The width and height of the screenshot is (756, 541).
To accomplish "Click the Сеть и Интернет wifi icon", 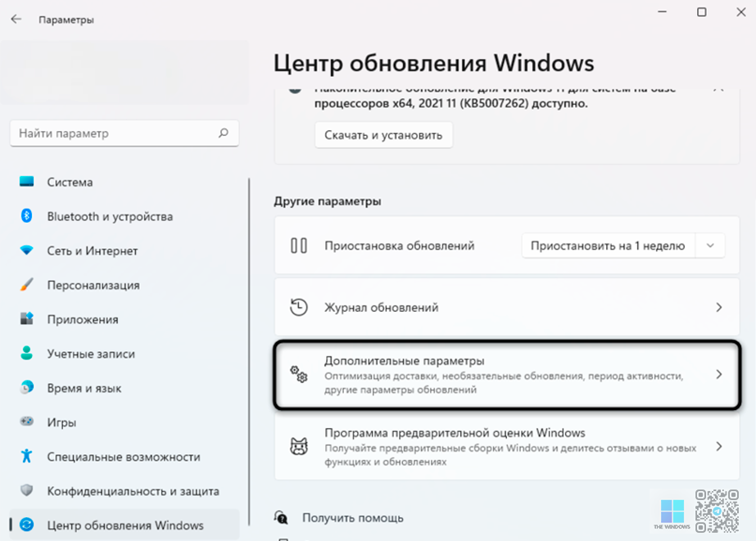I will (26, 250).
